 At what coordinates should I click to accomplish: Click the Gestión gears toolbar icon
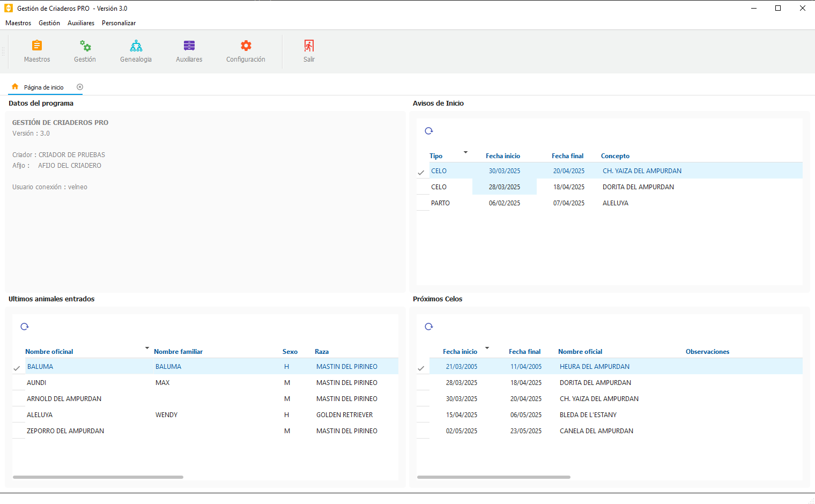[x=85, y=46]
